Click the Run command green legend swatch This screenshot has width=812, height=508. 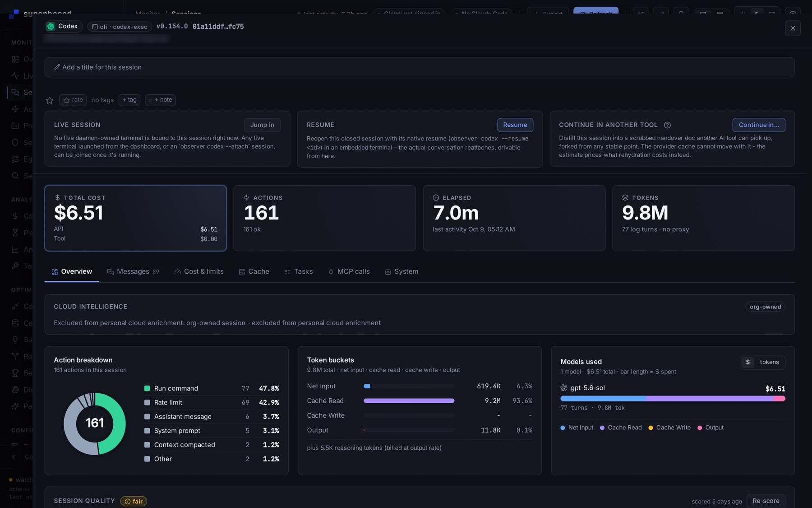click(x=147, y=388)
